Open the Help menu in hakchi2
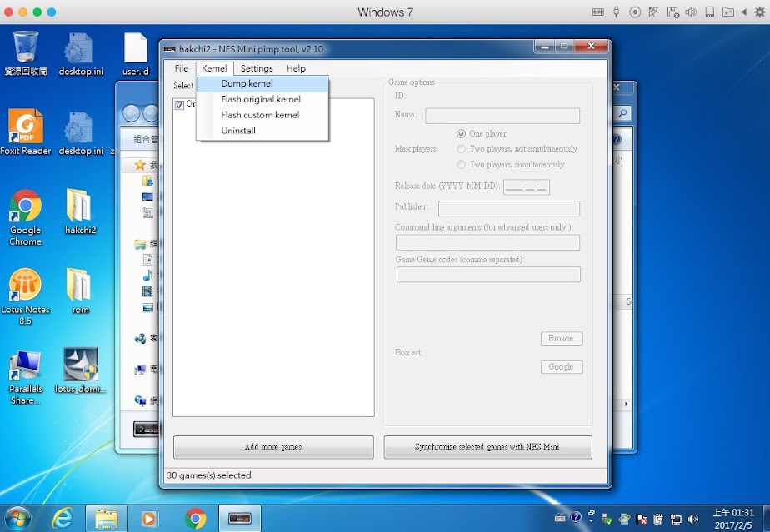 point(296,68)
